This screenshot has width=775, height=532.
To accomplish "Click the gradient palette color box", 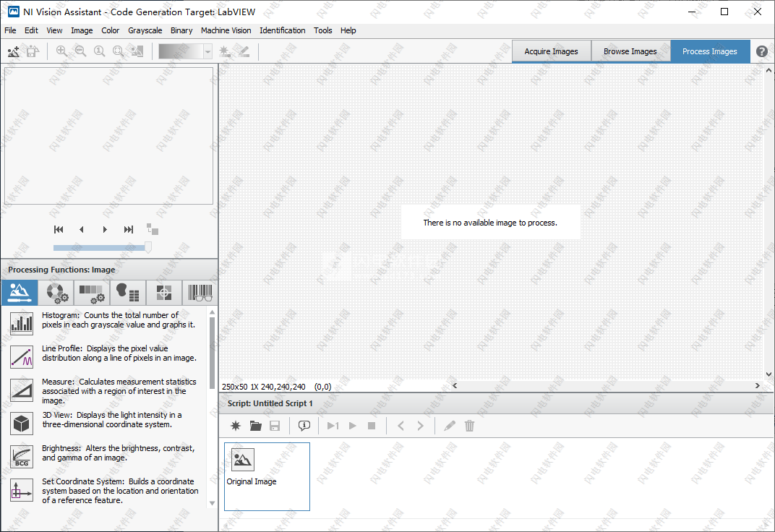I will (x=181, y=51).
